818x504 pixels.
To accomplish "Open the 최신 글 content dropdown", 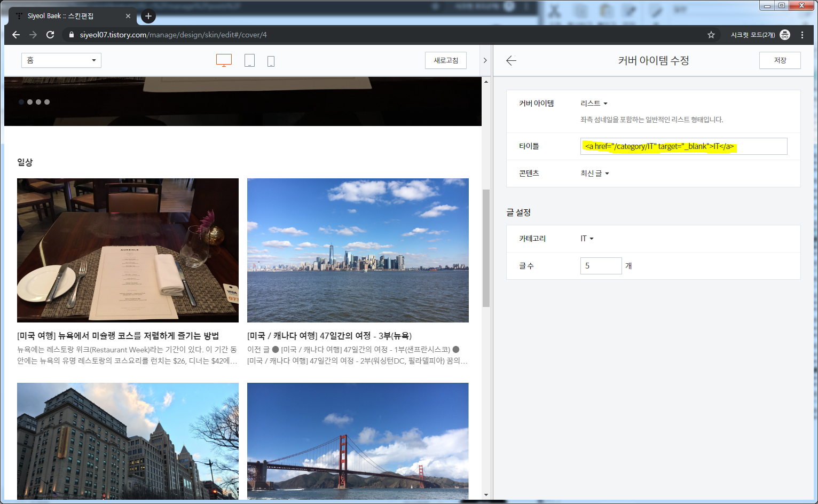I will click(595, 173).
